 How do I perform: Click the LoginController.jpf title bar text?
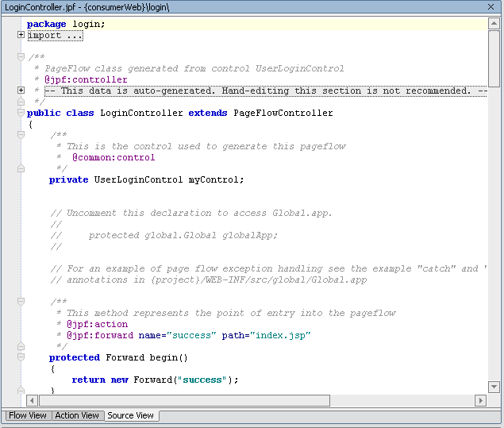[x=87, y=7]
